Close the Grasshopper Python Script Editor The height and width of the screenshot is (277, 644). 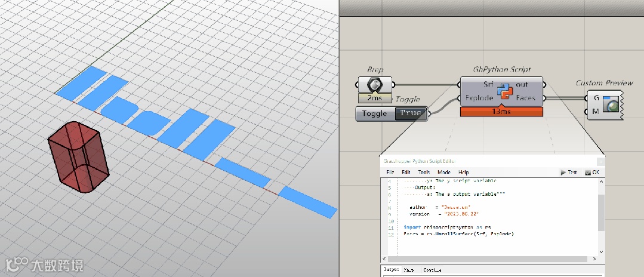pyautogui.click(x=600, y=161)
